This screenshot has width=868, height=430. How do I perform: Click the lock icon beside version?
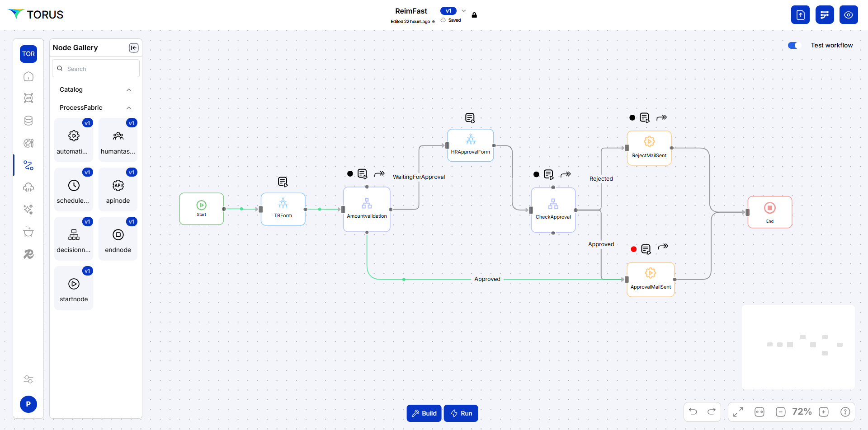pyautogui.click(x=474, y=15)
